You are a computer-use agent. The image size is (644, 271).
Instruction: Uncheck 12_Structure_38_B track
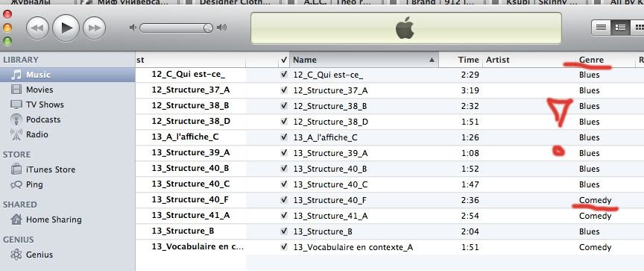[283, 106]
